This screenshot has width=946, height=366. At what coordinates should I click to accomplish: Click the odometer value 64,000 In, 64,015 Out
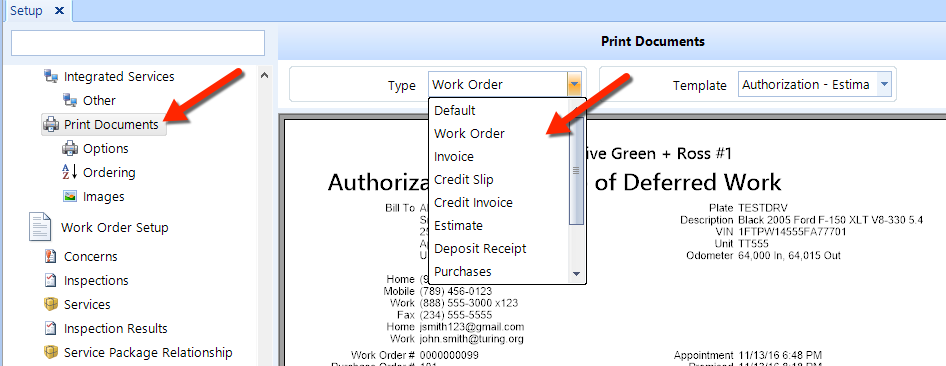click(789, 256)
